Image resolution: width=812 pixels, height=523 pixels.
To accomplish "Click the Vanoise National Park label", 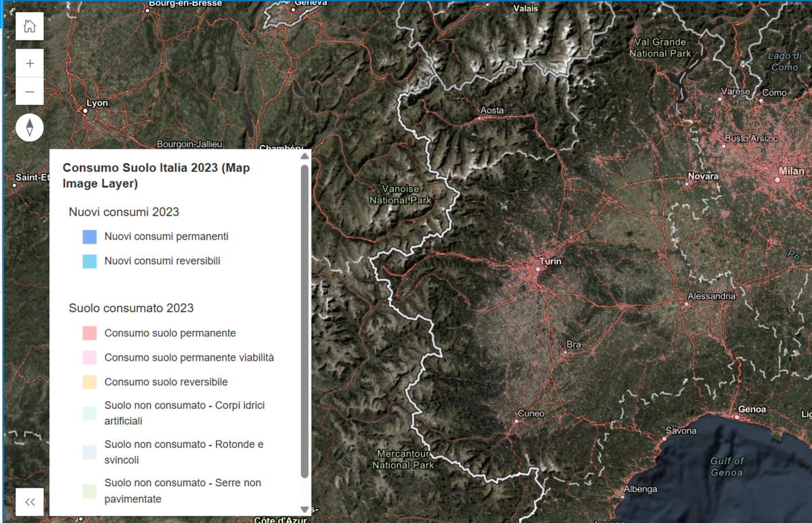I will coord(401,194).
